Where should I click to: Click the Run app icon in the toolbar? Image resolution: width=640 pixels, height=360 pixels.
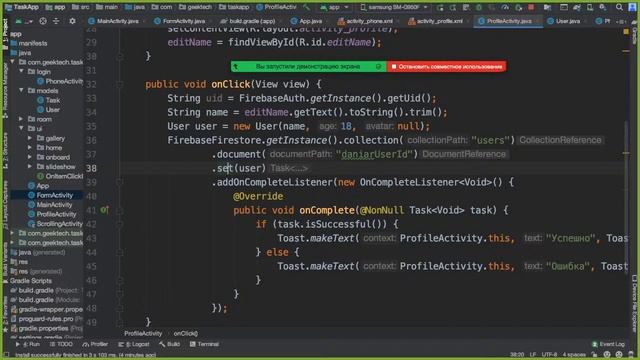coord(440,7)
